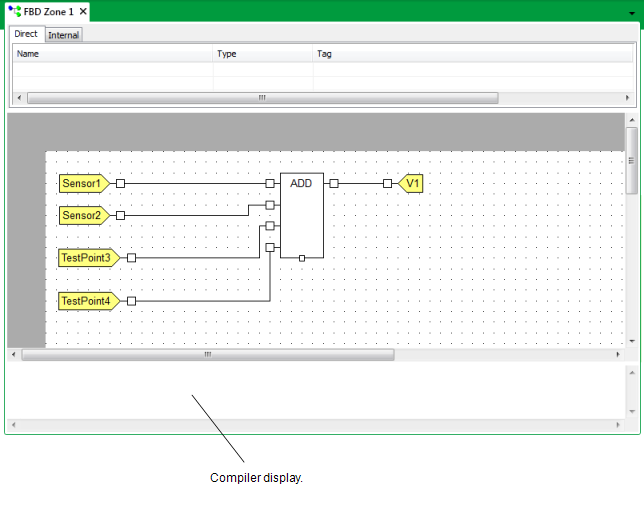Select the TestPoint4 input block
The height and width of the screenshot is (510, 644).
tap(89, 301)
